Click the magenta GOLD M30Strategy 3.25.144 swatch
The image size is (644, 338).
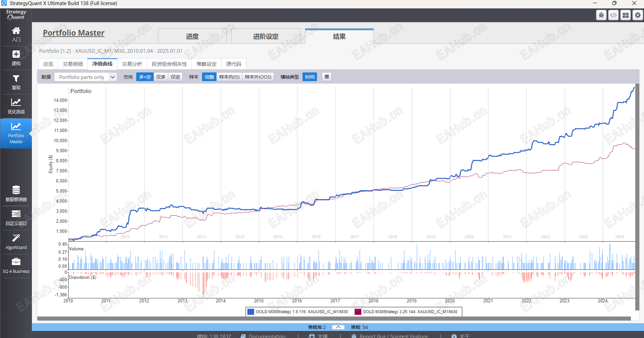[358, 311]
